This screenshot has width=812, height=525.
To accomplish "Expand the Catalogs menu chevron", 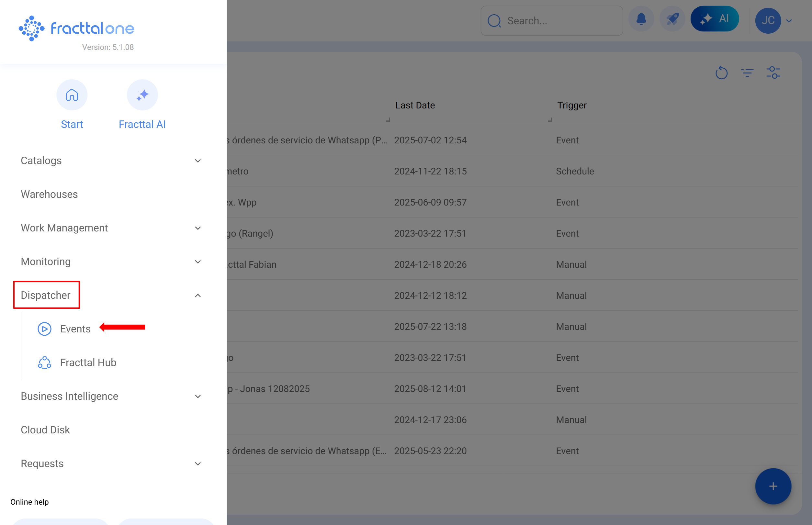I will coord(198,161).
